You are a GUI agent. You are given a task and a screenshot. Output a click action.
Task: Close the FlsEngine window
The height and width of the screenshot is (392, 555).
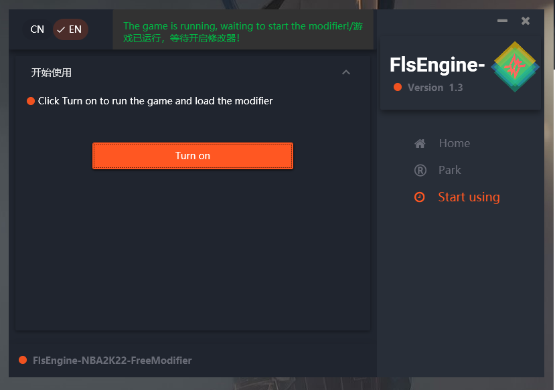[x=526, y=21]
